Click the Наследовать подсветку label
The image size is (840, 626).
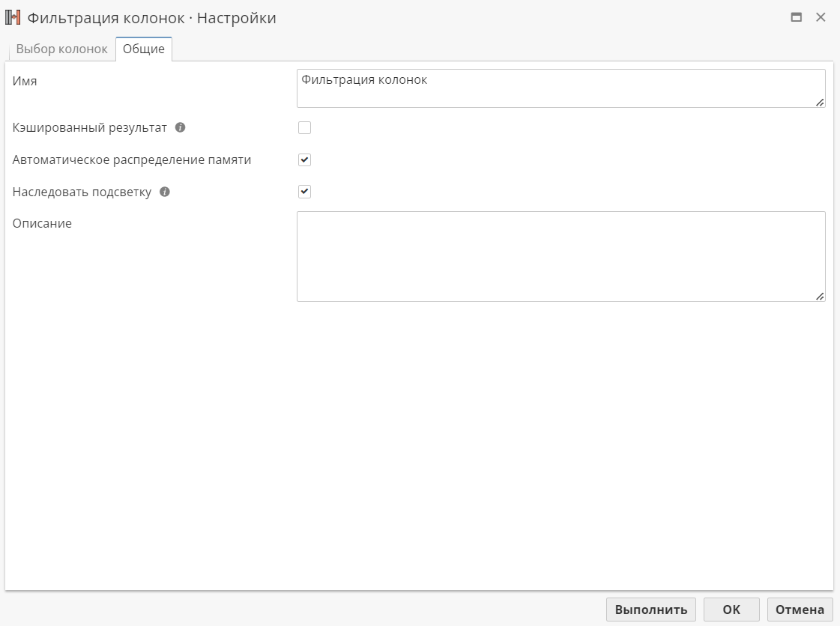pyautogui.click(x=82, y=192)
